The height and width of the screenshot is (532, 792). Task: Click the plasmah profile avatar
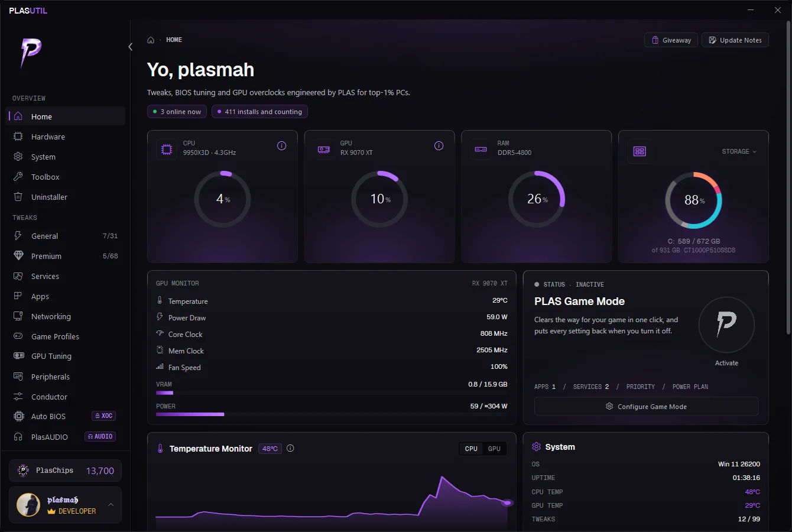(28, 505)
